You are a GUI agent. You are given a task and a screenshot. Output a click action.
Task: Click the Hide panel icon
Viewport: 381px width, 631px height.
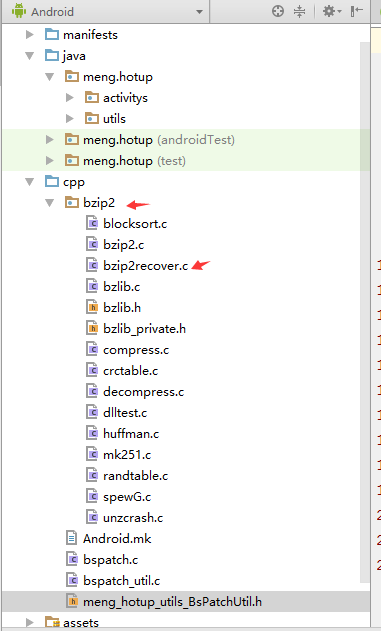coord(356,11)
